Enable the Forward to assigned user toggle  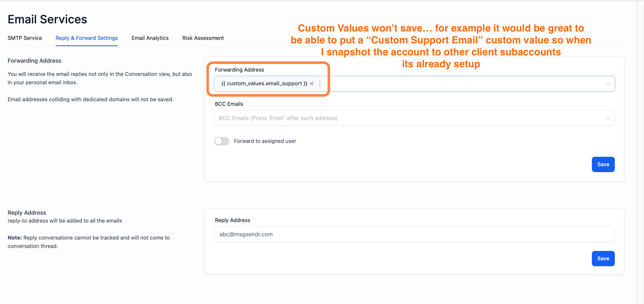tap(222, 141)
